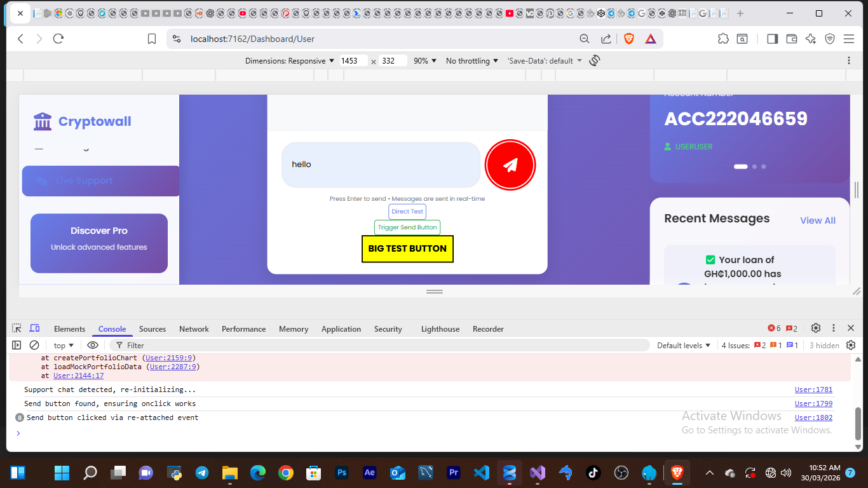Click the share page icon

click(606, 39)
